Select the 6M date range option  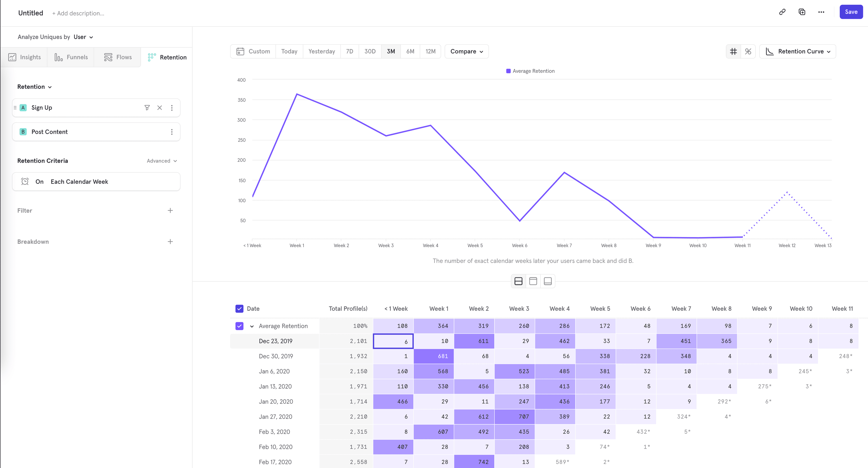point(410,52)
